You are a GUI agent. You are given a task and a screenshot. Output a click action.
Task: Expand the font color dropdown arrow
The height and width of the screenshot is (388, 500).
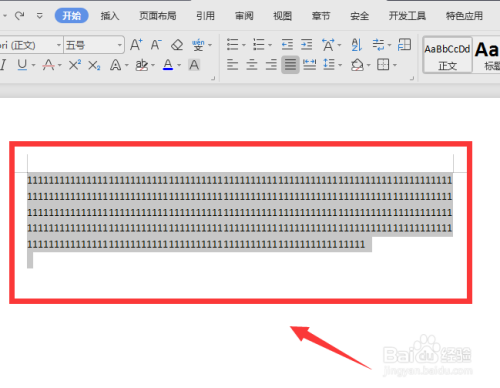[179, 65]
